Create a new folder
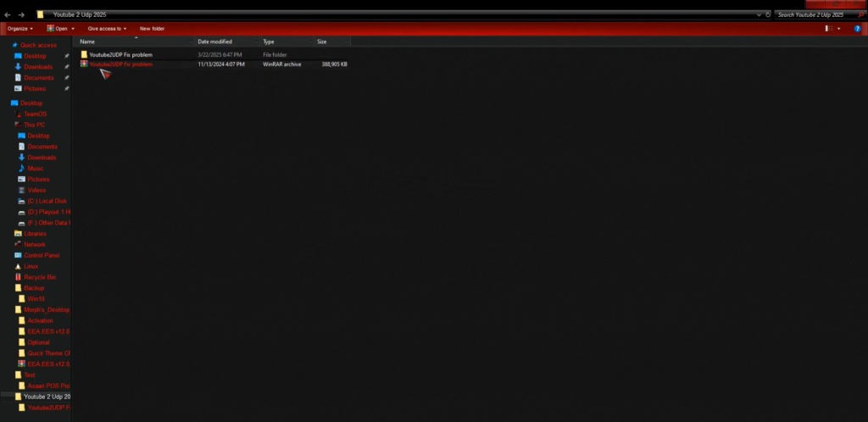868x422 pixels. pos(152,28)
